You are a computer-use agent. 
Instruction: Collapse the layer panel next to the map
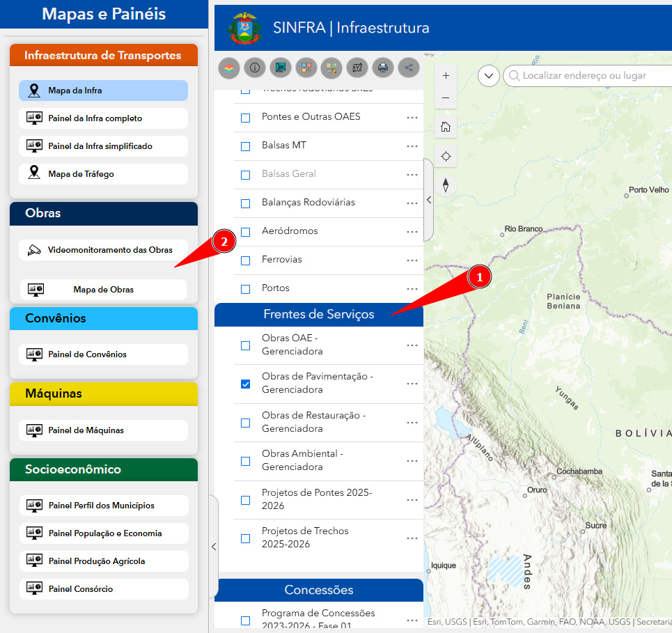[x=428, y=200]
